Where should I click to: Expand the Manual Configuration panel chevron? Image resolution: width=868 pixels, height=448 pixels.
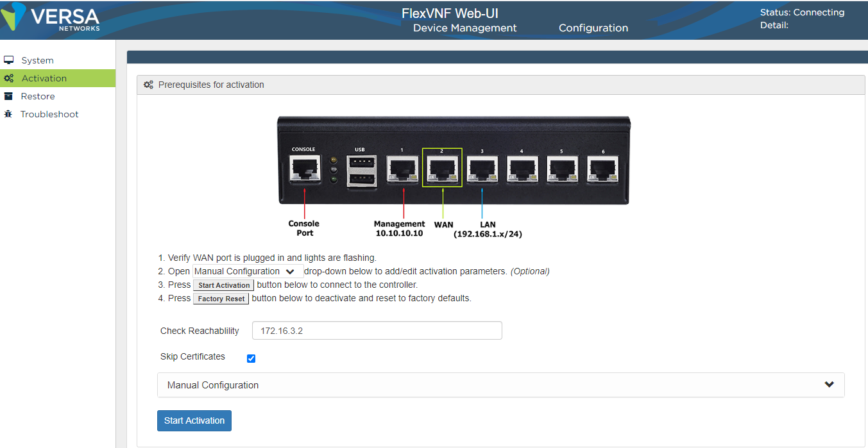point(830,385)
